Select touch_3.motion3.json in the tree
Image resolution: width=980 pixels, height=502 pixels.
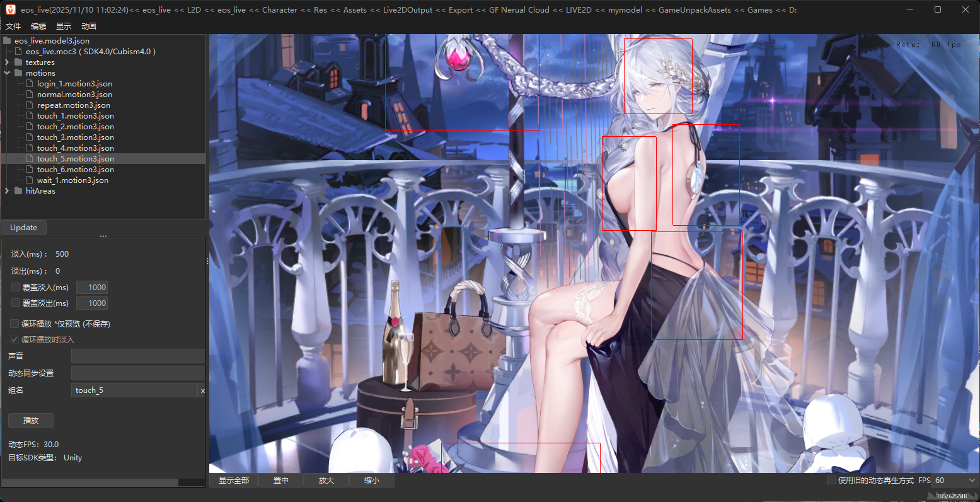76,137
